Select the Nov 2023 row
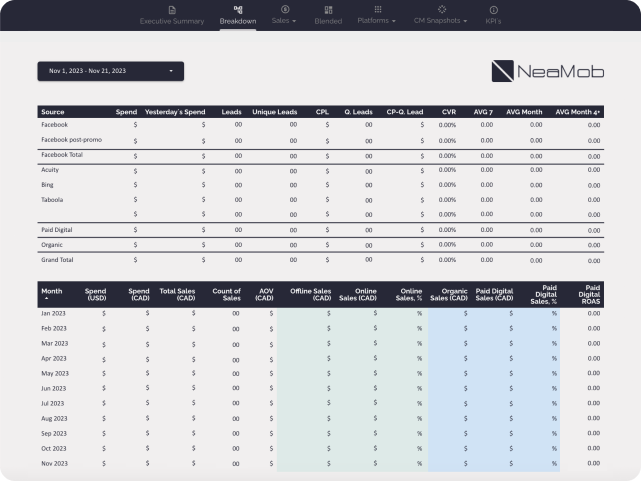Screen dimensions: 641x481 tap(54, 464)
